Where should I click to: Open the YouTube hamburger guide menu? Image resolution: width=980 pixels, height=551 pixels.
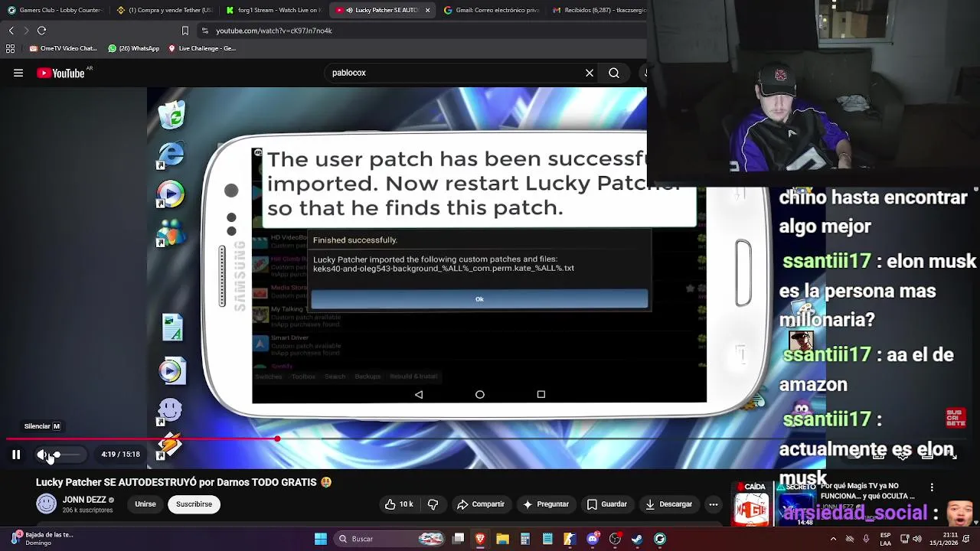click(18, 73)
